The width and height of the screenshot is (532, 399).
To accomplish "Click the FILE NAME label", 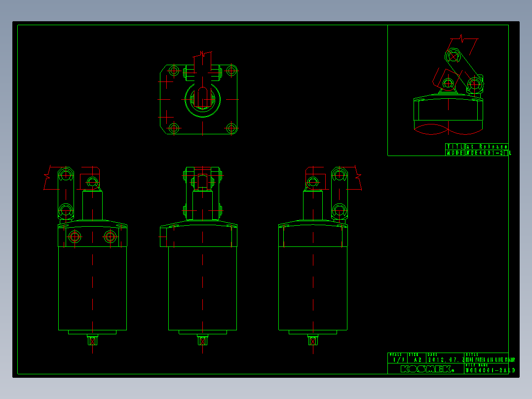I will (477, 365).
